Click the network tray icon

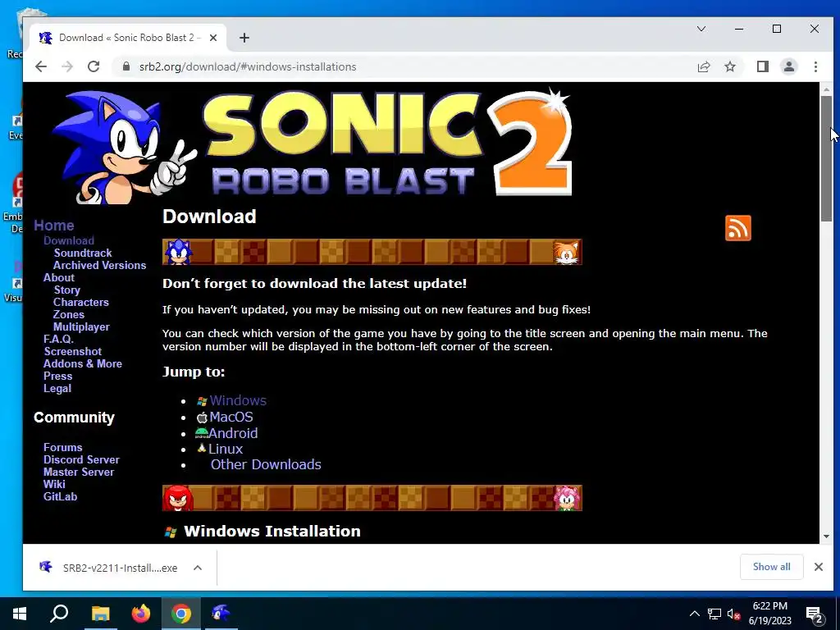(x=714, y=614)
